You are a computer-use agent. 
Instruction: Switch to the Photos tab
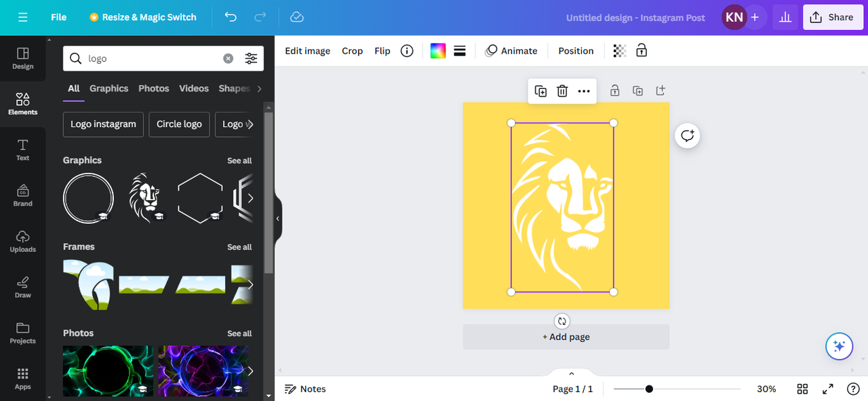pyautogui.click(x=154, y=88)
